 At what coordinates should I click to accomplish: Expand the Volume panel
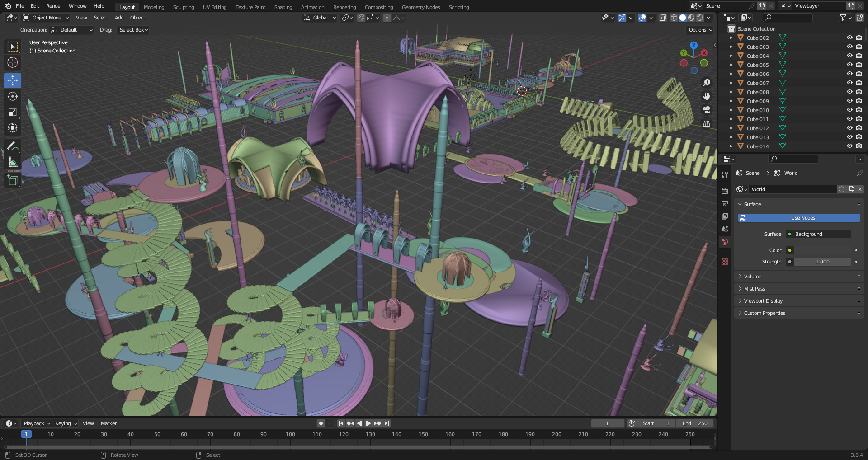pos(753,277)
